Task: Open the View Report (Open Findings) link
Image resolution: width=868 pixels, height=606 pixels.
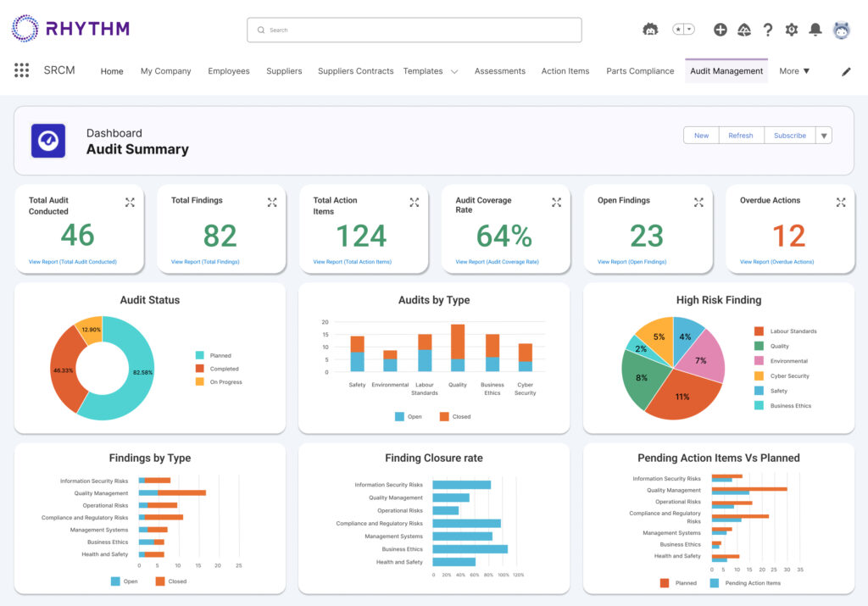Action: (632, 262)
